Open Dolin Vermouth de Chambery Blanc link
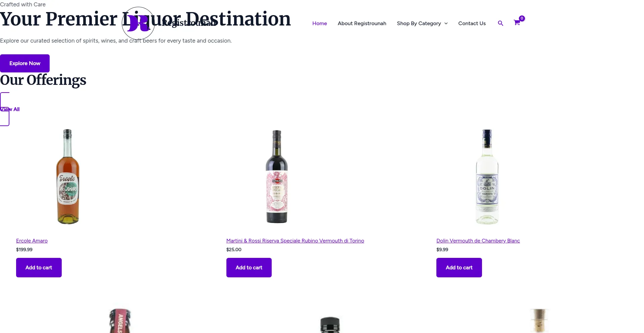The width and height of the screenshot is (644, 333). point(478,241)
